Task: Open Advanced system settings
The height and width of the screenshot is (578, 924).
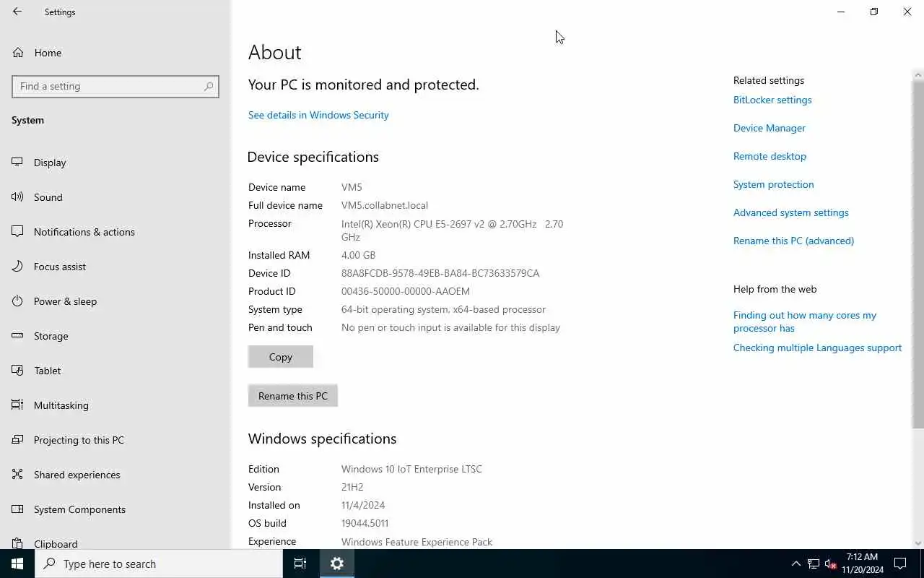Action: point(791,212)
